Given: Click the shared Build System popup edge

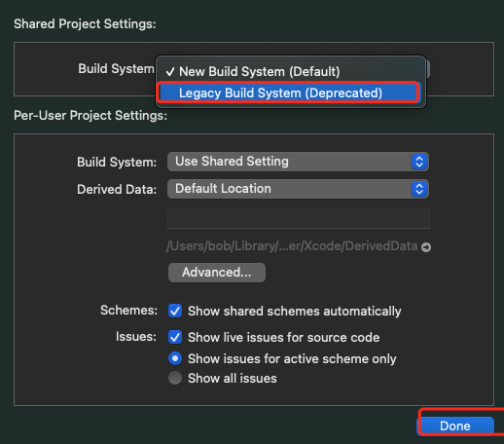Looking at the screenshot, I should tap(428, 69).
